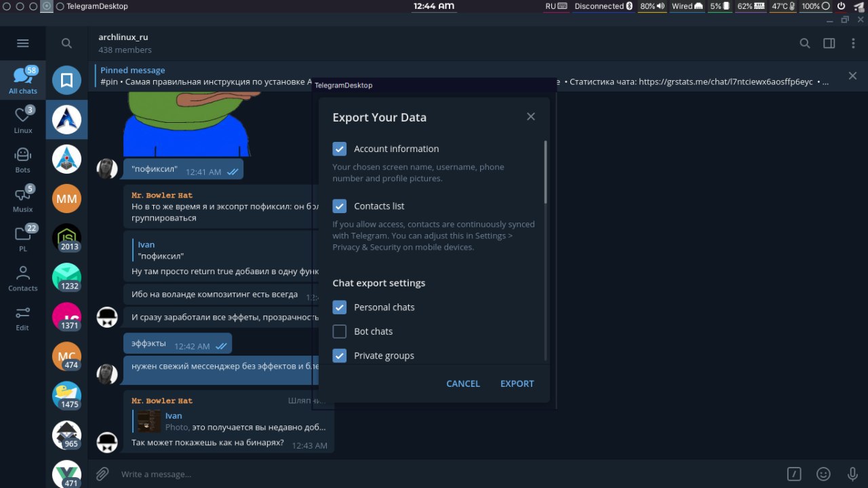Open the chat with 1475 unread badge

point(66,396)
